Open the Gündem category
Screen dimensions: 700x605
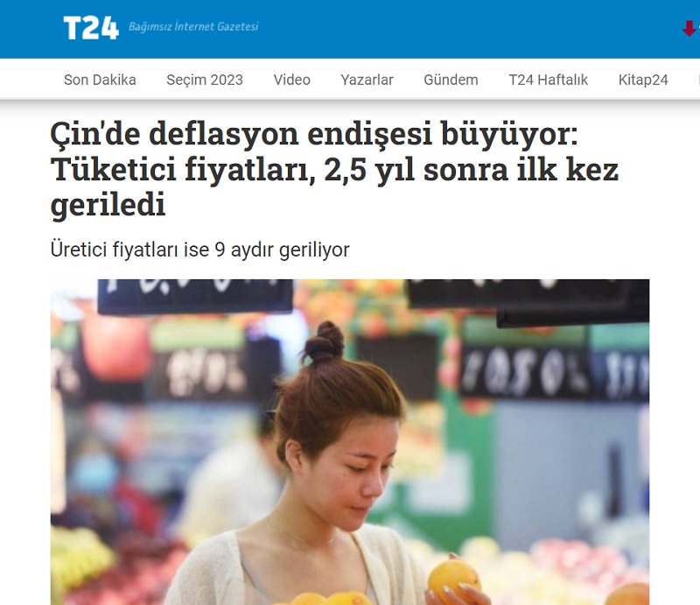pos(451,80)
